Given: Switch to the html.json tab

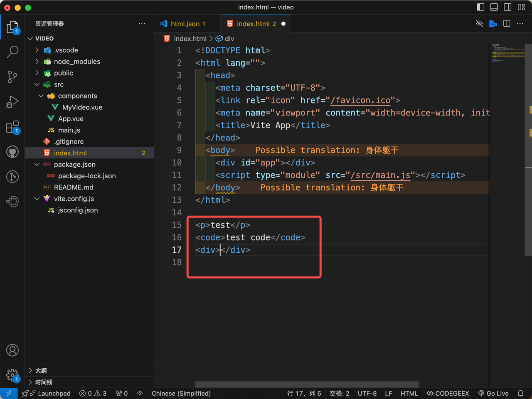Looking at the screenshot, I should tap(185, 24).
